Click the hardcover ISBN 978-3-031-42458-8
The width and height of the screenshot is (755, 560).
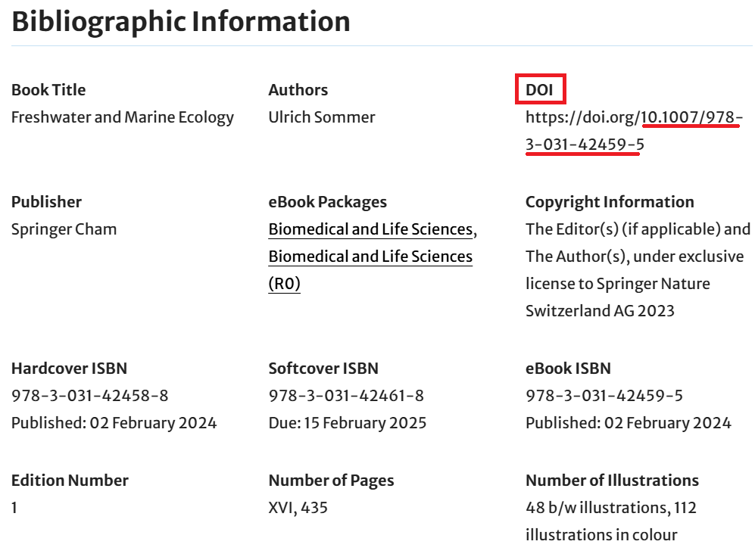(90, 396)
